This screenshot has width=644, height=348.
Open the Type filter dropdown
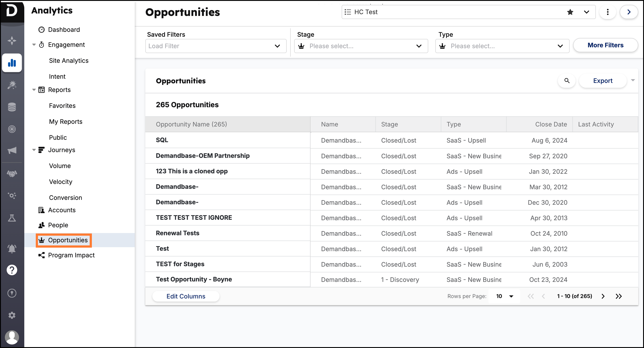(502, 46)
